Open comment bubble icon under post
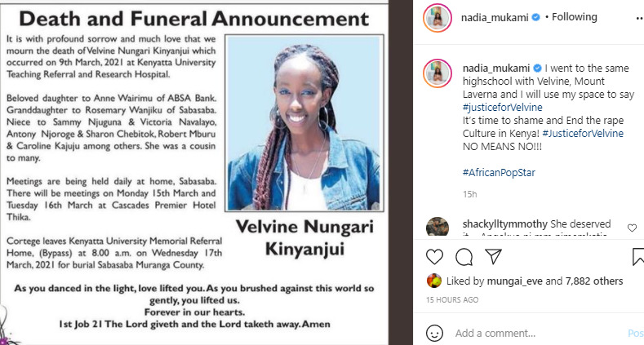Screen dimensions: 644x345 pos(464,257)
